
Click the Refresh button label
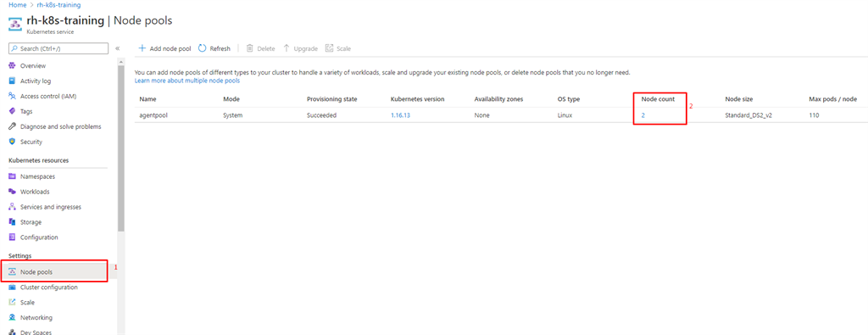point(220,48)
